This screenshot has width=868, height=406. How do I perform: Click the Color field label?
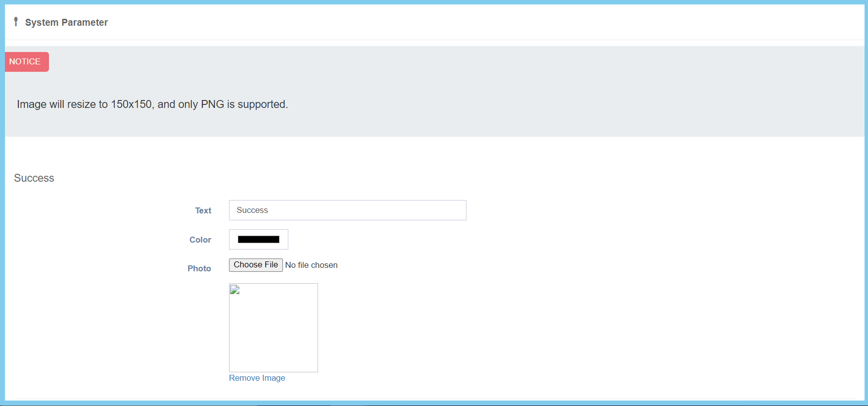pos(200,240)
